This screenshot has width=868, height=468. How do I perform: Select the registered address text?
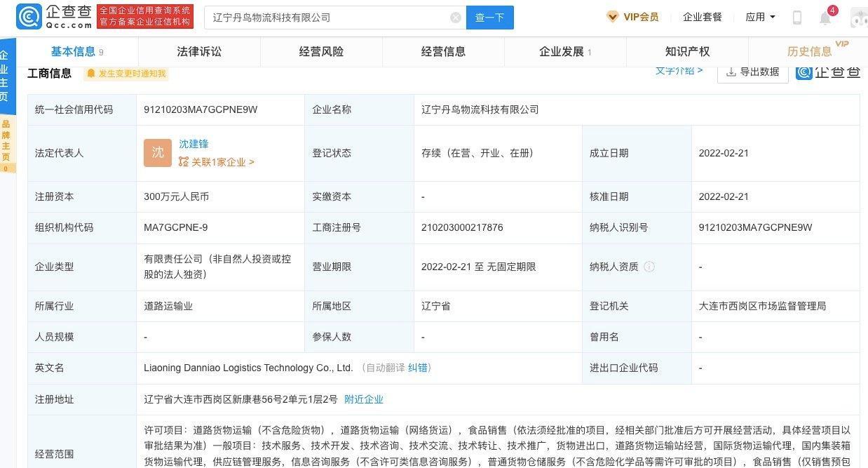tap(240, 399)
